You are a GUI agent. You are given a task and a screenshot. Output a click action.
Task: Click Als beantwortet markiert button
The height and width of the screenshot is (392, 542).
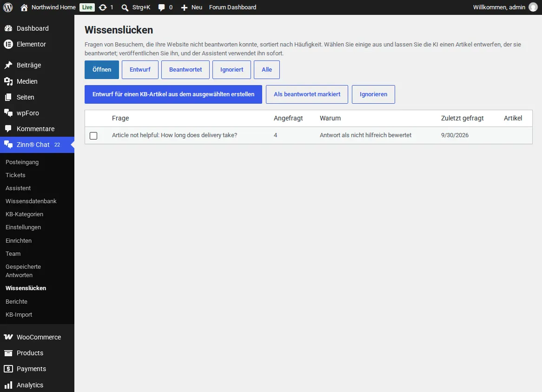307,94
